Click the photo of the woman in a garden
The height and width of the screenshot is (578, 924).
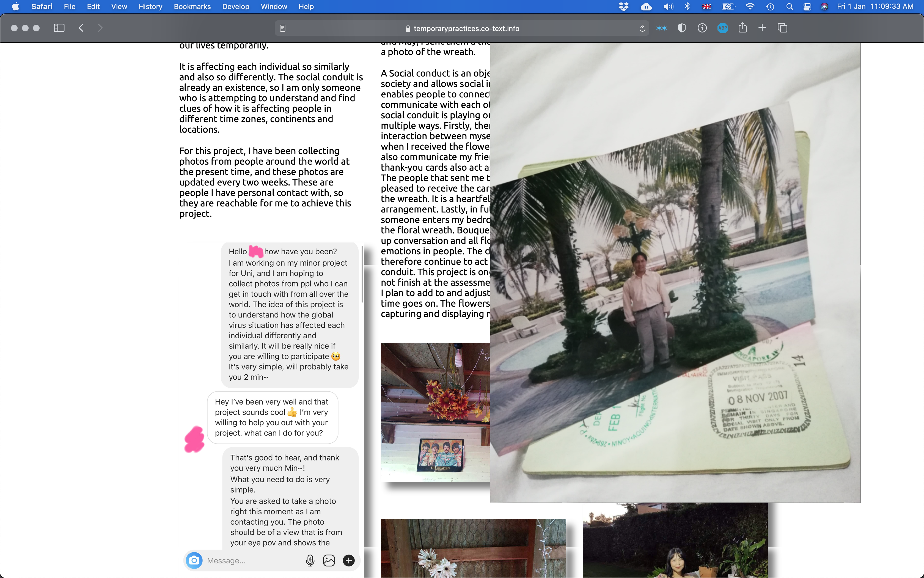pyautogui.click(x=675, y=540)
